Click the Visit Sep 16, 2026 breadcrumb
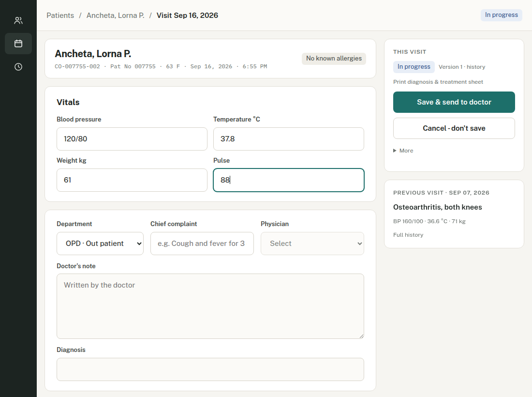532x397 pixels. point(187,15)
